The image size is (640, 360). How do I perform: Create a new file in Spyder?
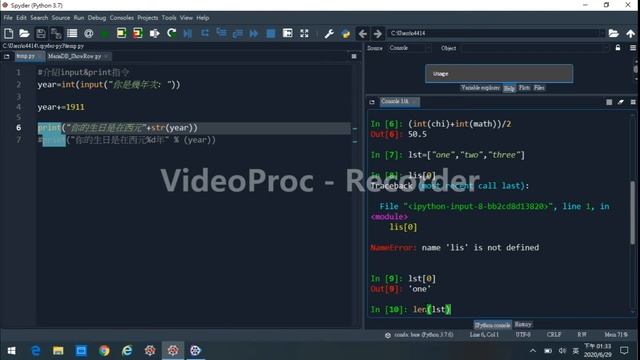pyautogui.click(x=9, y=33)
